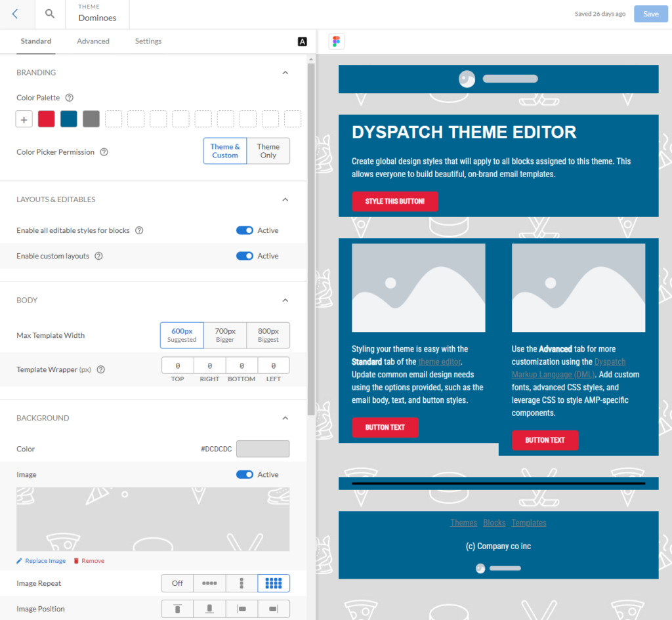672x620 pixels.
Task: Select Theme & Custom permission
Action: click(x=225, y=151)
